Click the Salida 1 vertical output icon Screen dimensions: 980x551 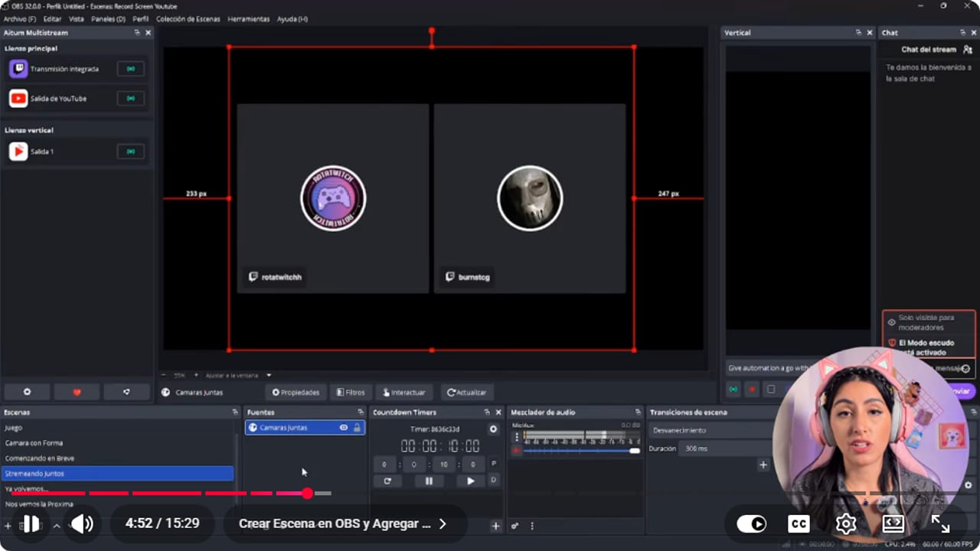click(x=18, y=152)
